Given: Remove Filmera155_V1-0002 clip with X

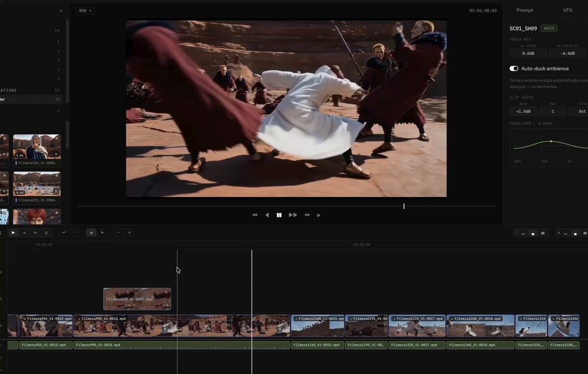Looking at the screenshot, I should (56, 154).
